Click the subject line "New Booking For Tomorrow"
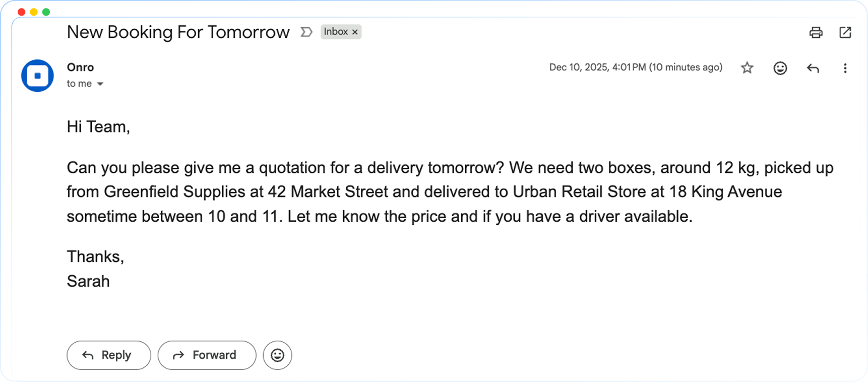The width and height of the screenshot is (868, 382). click(178, 32)
